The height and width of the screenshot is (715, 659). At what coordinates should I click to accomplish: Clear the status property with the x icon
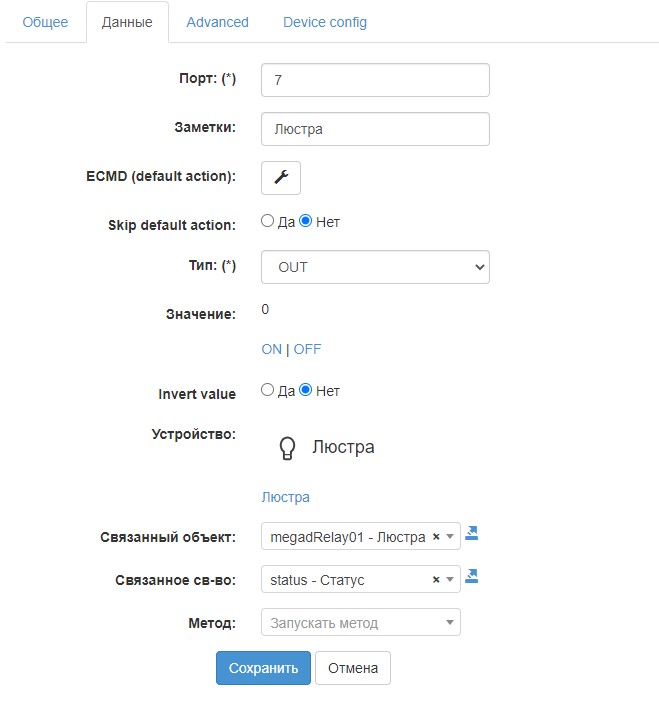436,579
